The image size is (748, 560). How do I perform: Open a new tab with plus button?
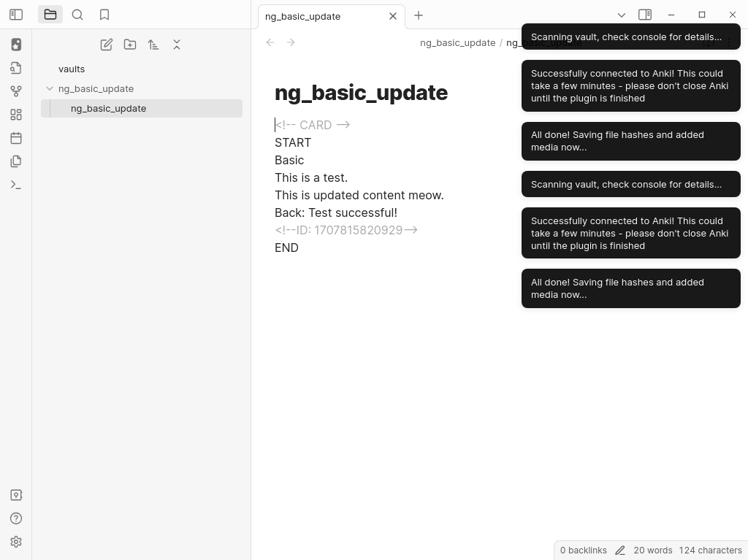(419, 15)
